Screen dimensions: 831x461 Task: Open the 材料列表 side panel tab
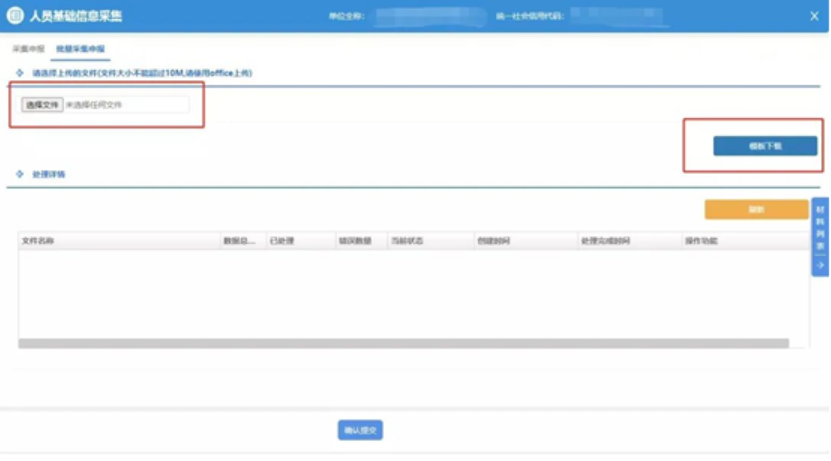click(820, 237)
